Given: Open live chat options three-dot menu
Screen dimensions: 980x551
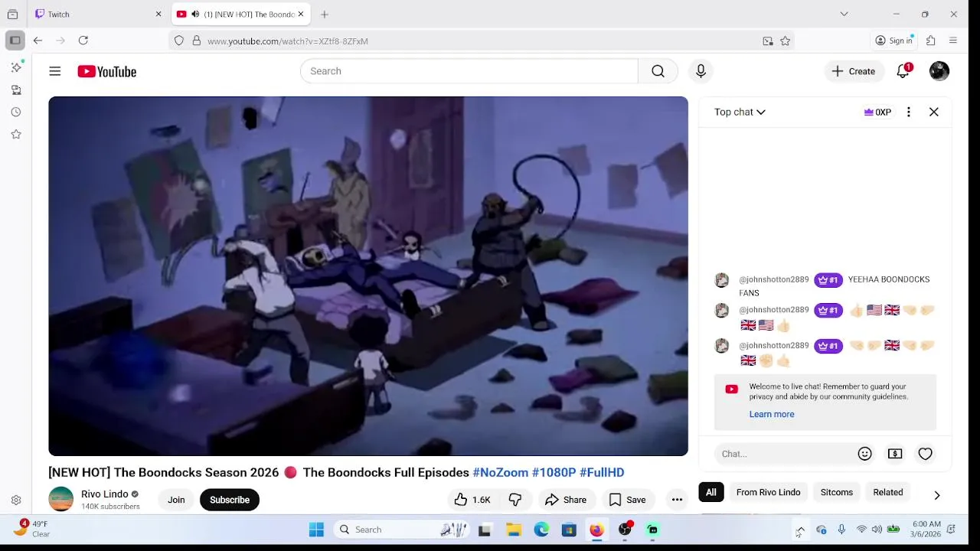Looking at the screenshot, I should point(909,112).
